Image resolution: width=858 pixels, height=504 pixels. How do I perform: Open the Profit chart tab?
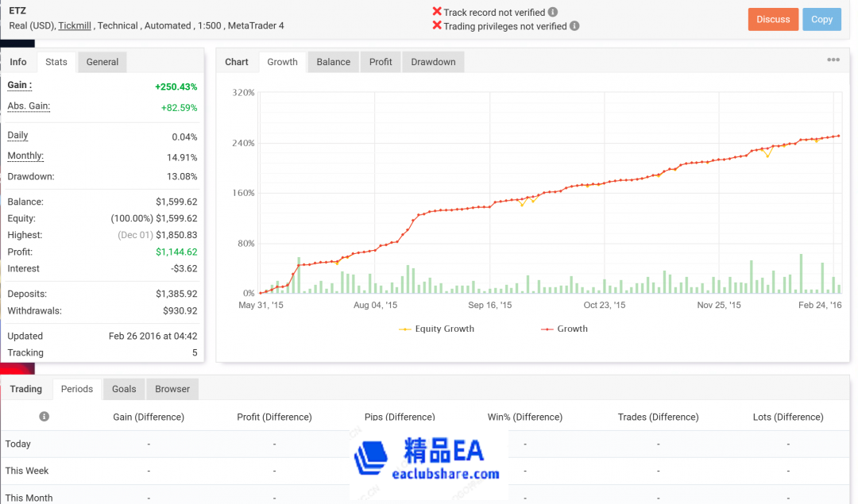click(x=381, y=62)
